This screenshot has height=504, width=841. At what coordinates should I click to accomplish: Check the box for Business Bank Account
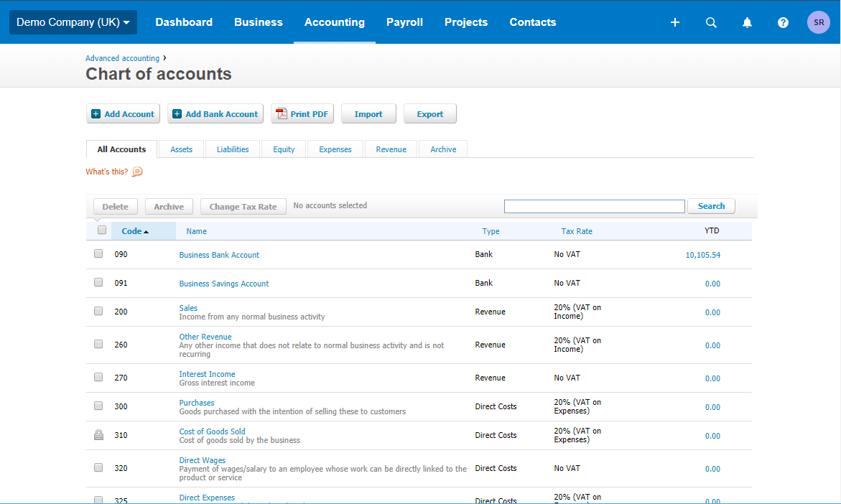[98, 254]
